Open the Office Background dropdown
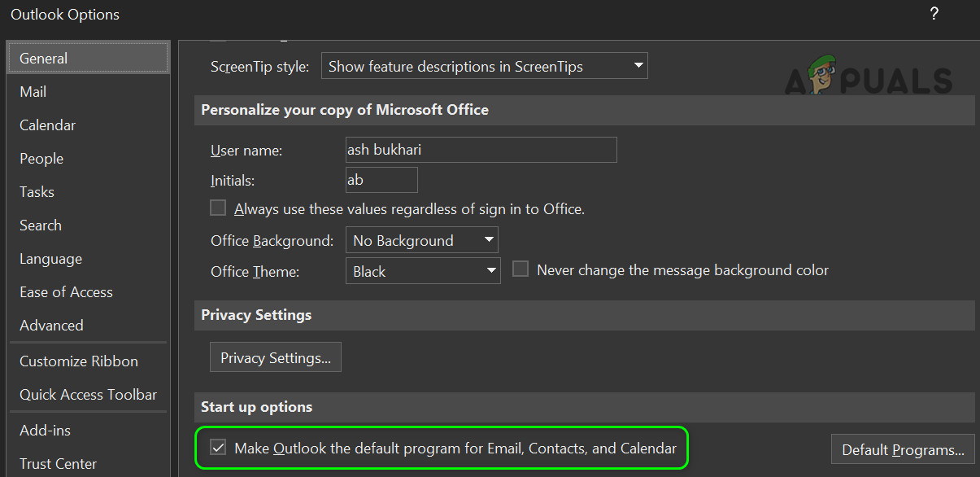 click(x=421, y=241)
